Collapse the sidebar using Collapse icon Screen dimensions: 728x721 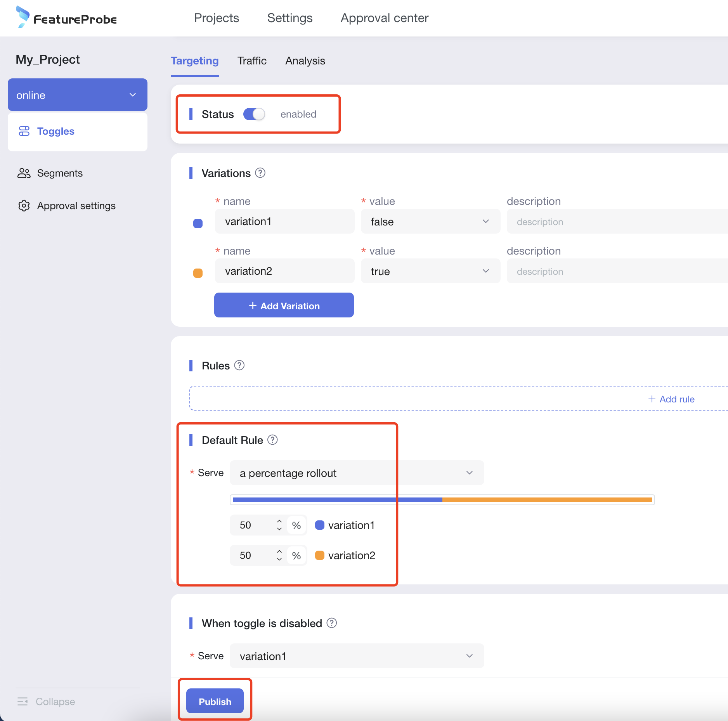(x=23, y=702)
